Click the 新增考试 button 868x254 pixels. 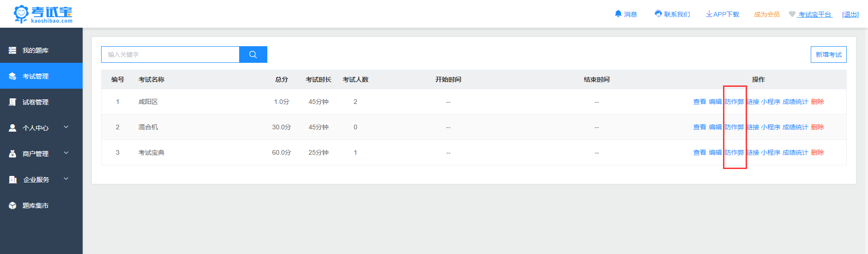tap(828, 54)
